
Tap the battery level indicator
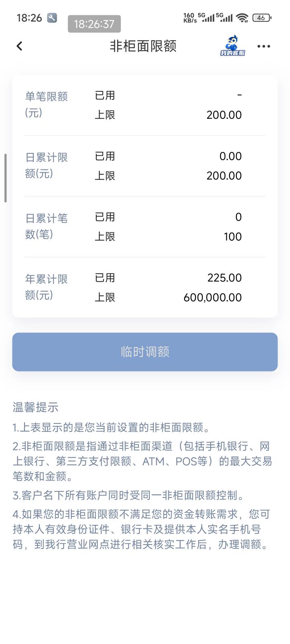point(261,18)
